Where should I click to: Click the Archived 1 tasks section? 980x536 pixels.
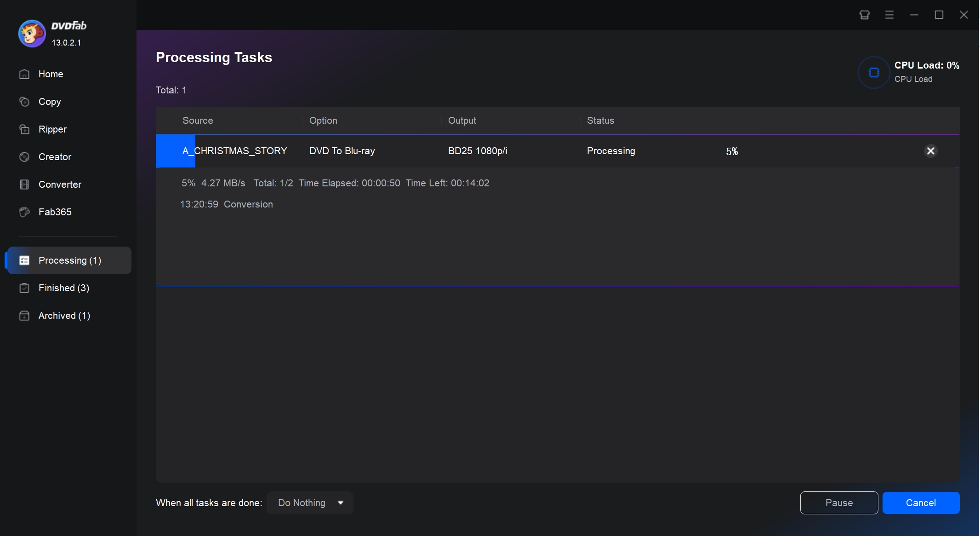(64, 316)
